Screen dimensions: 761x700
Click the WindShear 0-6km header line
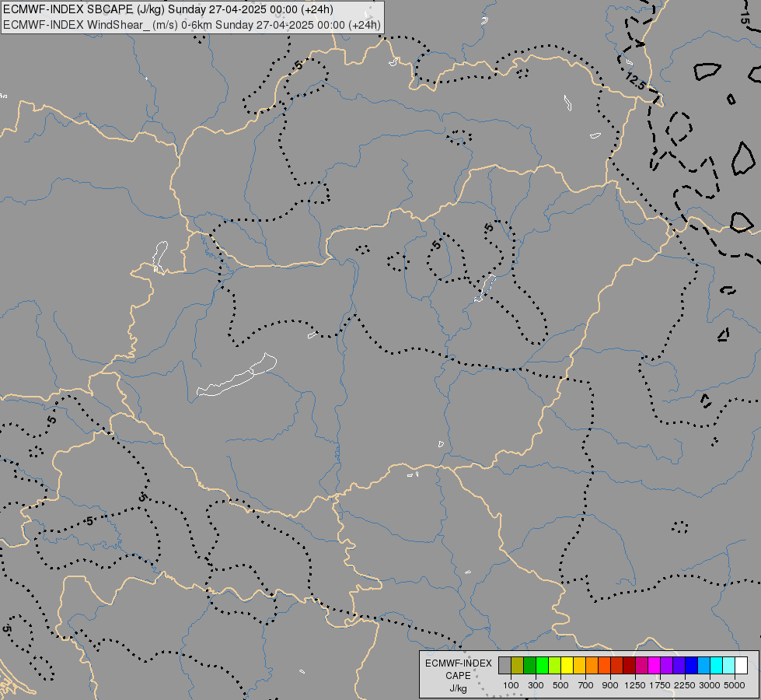point(192,25)
